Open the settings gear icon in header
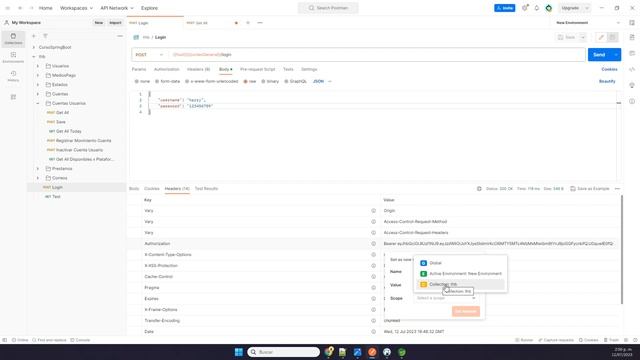640x360 pixels. pos(525,8)
